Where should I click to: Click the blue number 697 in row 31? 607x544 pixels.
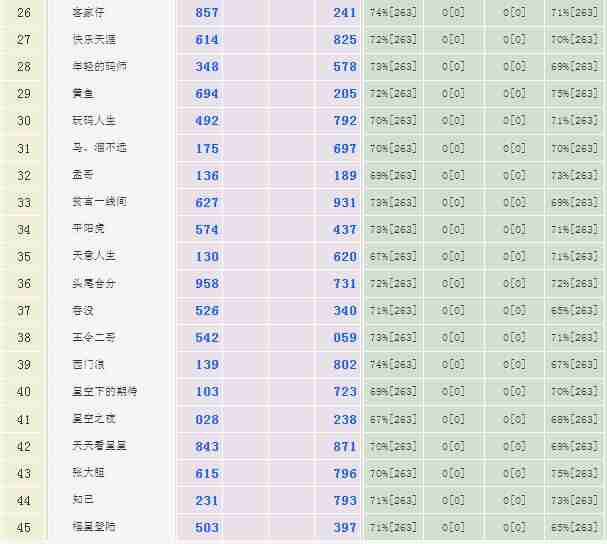tap(345, 148)
